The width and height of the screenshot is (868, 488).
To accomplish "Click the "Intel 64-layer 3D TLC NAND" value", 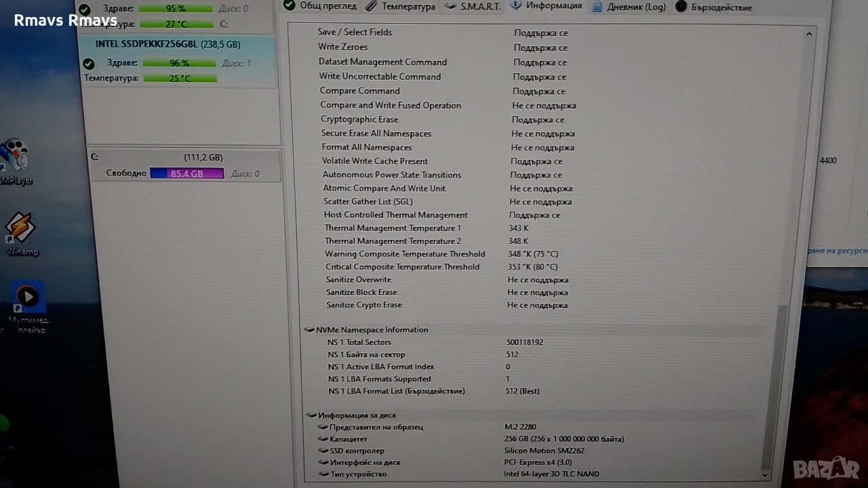I will [x=551, y=474].
